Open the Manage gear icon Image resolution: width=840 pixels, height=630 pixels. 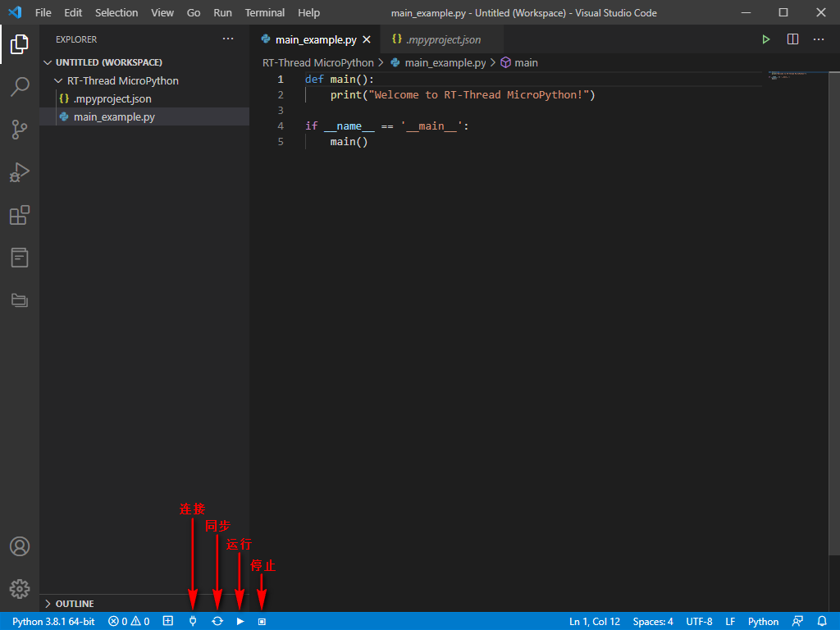click(20, 589)
